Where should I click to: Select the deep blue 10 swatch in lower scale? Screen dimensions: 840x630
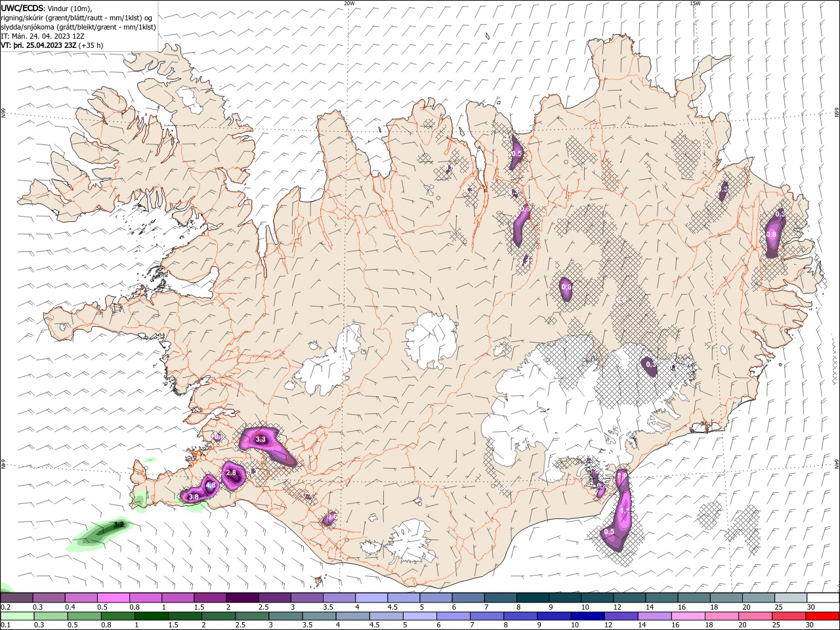tap(588, 616)
